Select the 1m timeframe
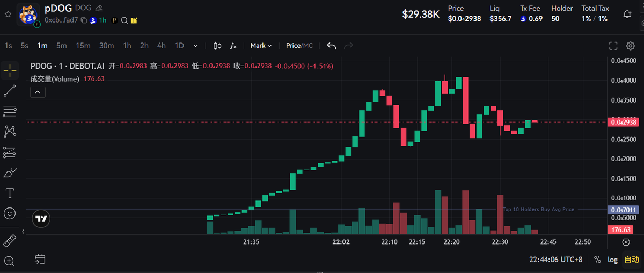 click(x=42, y=46)
